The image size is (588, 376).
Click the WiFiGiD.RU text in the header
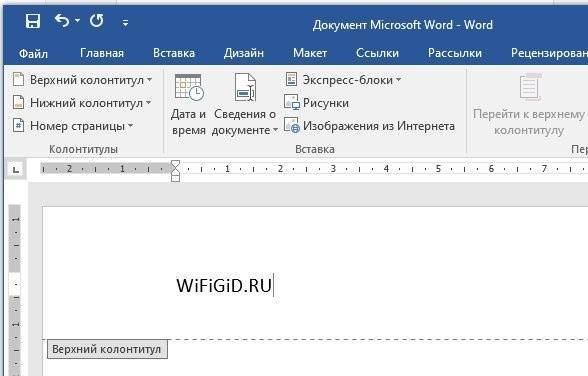[224, 286]
